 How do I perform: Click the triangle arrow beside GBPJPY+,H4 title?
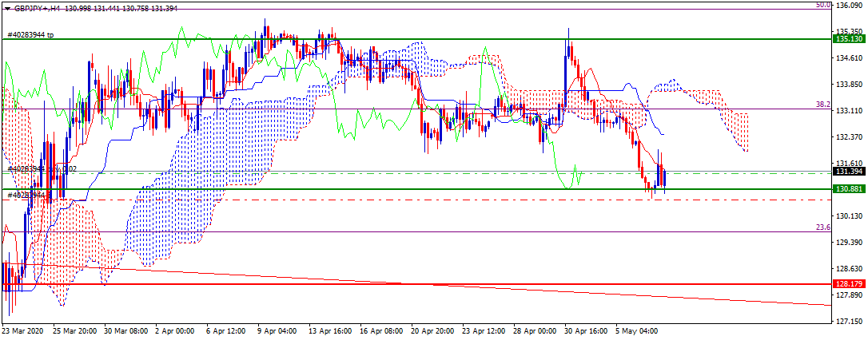point(8,10)
